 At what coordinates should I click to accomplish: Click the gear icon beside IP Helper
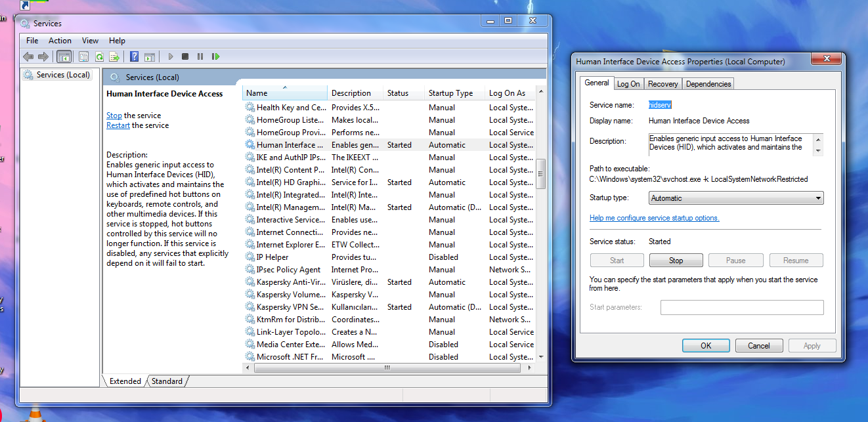coord(250,257)
